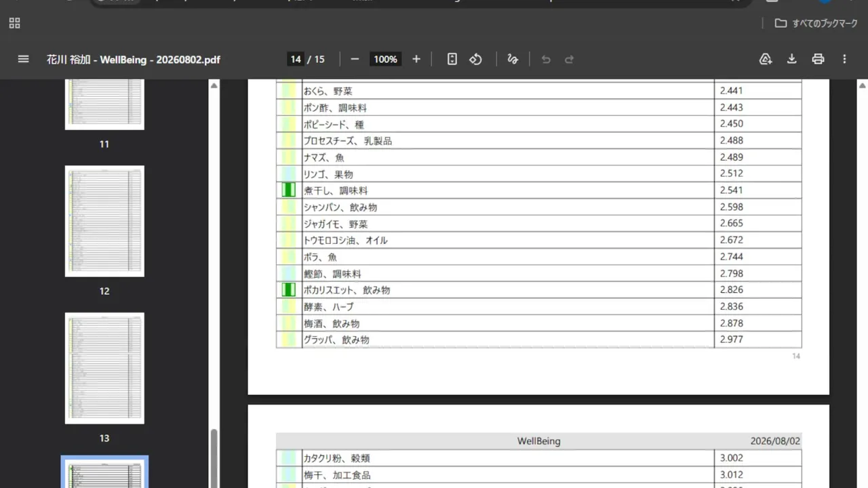Open the PDF viewer more actions menu
The width and height of the screenshot is (868, 488).
844,59
